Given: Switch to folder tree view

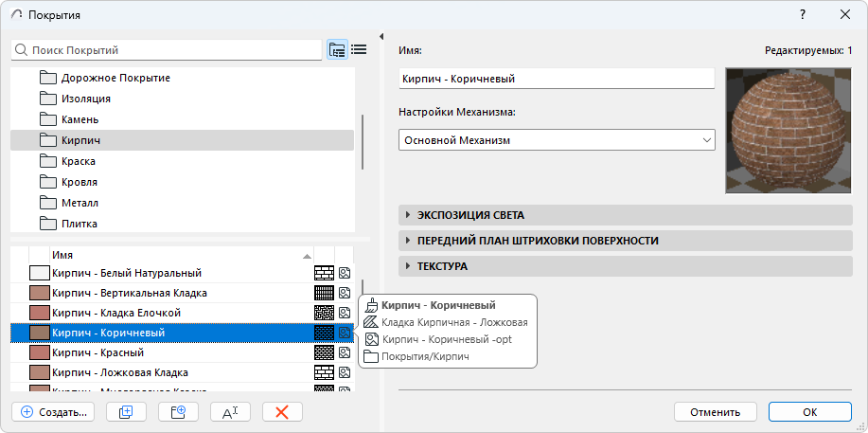Looking at the screenshot, I should [337, 50].
